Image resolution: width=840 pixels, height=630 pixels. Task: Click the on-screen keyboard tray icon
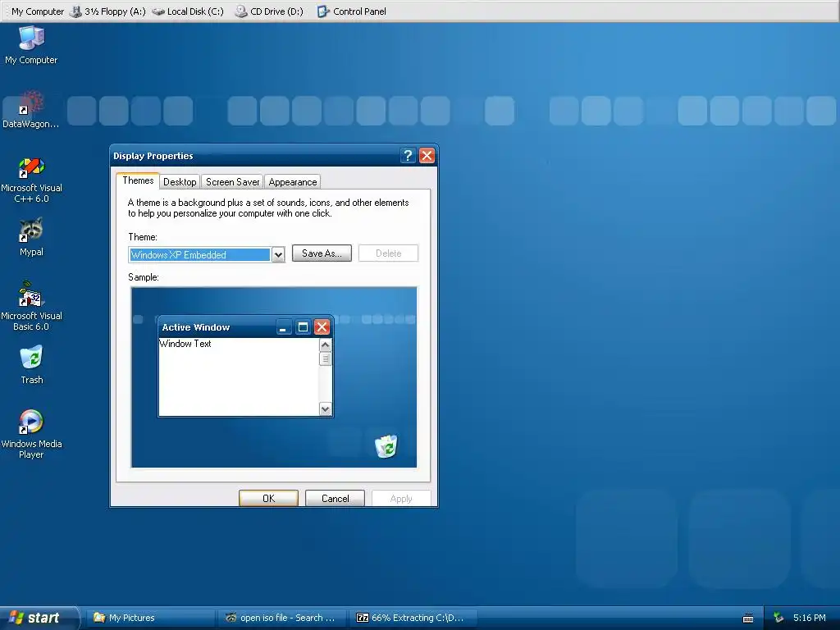(x=748, y=619)
